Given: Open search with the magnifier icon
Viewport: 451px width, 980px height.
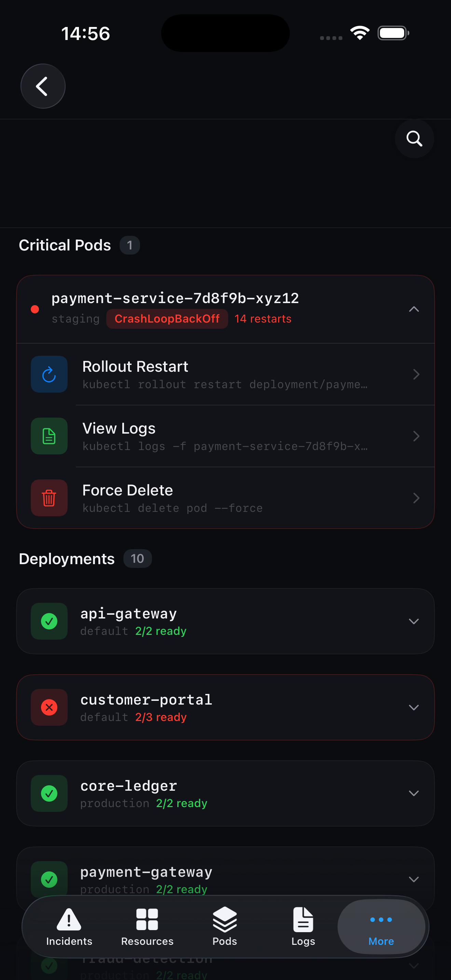Looking at the screenshot, I should 414,138.
